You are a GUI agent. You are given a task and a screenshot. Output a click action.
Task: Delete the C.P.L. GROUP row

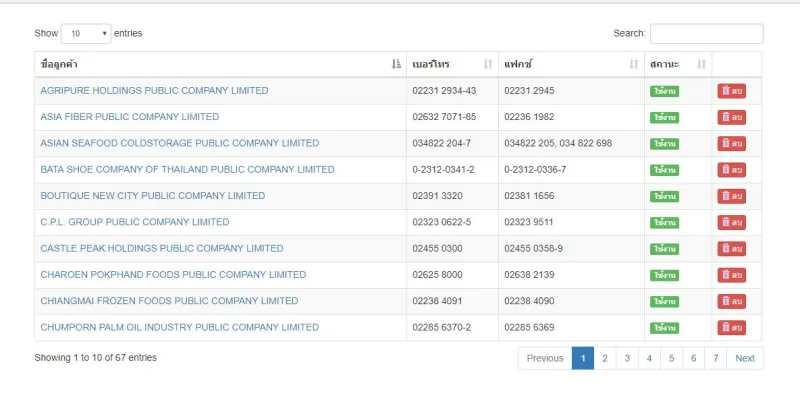[x=732, y=222]
